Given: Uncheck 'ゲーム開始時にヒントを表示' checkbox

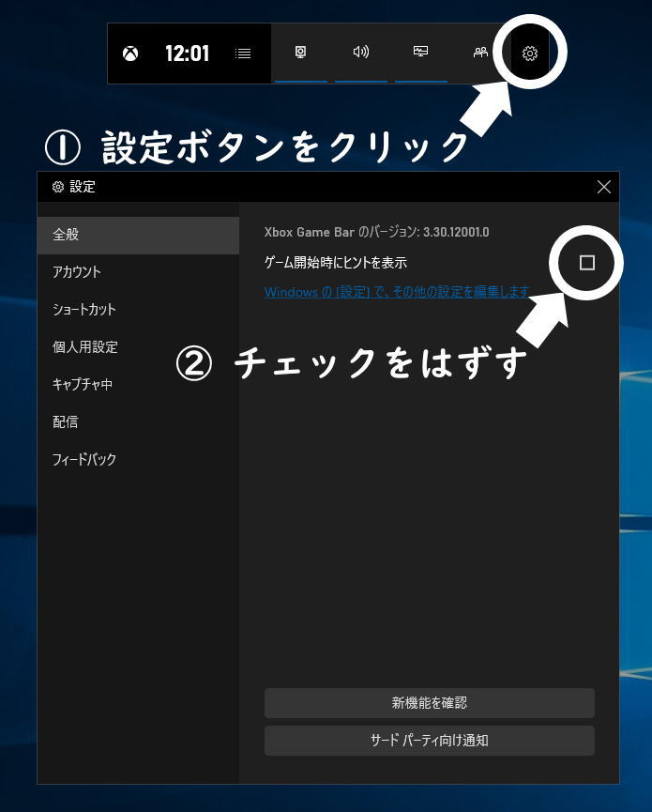Looking at the screenshot, I should 587,263.
